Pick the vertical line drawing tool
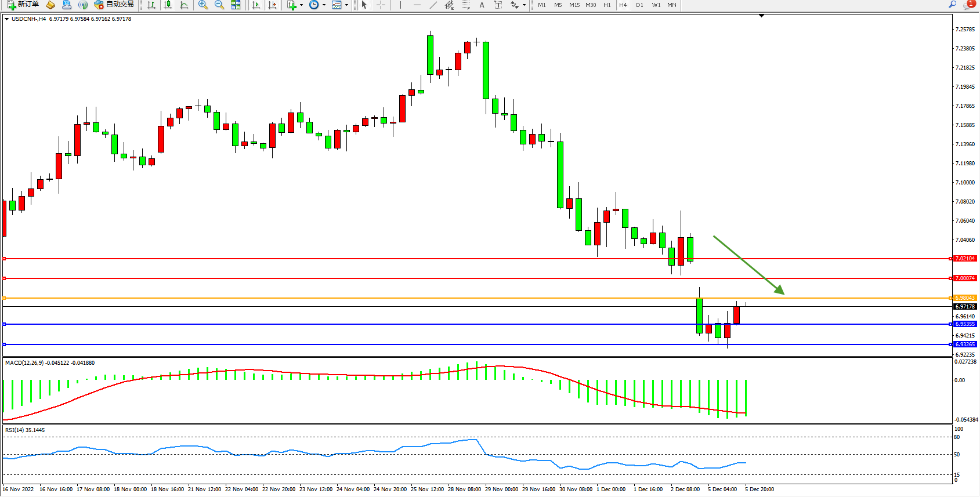 (400, 5)
